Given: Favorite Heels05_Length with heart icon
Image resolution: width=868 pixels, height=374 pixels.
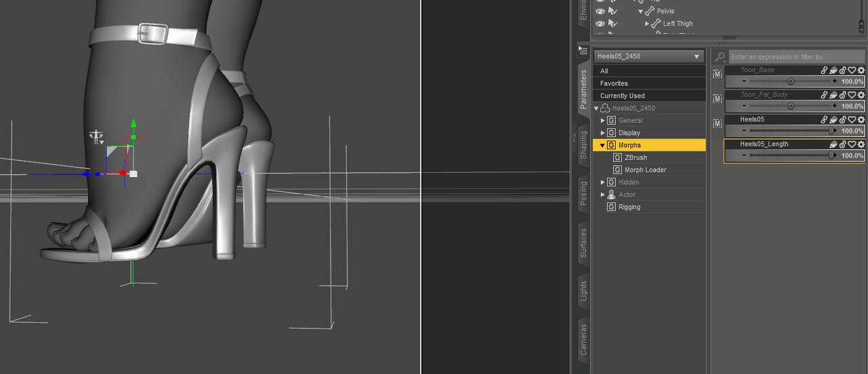Looking at the screenshot, I should tap(852, 145).
